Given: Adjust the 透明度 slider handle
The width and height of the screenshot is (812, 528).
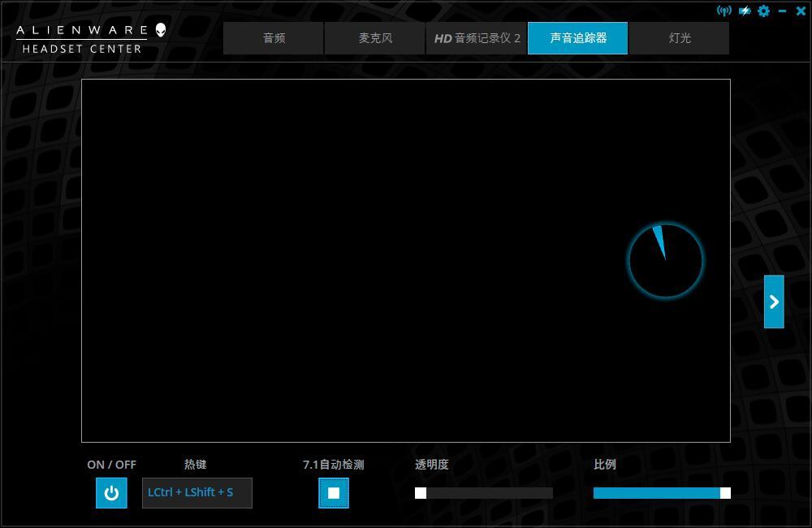Looking at the screenshot, I should tap(419, 492).
